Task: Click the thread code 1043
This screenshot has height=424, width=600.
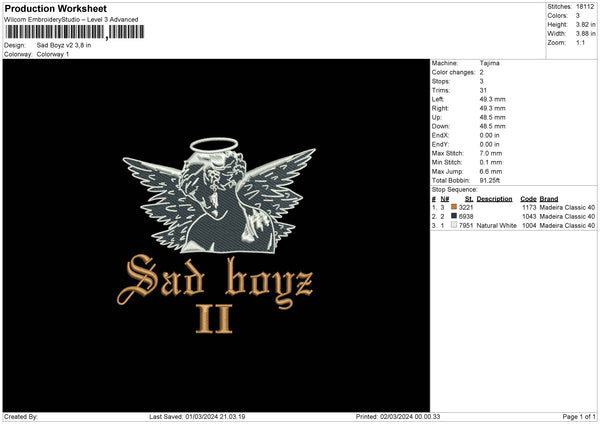Action: pyautogui.click(x=529, y=217)
